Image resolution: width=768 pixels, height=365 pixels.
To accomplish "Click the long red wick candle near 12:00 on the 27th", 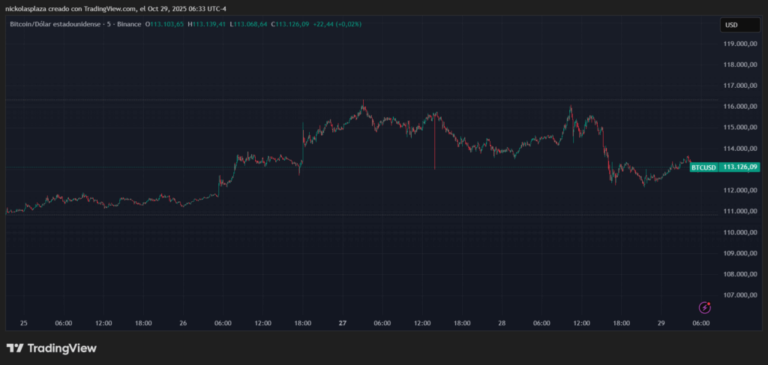I will coord(434,142).
